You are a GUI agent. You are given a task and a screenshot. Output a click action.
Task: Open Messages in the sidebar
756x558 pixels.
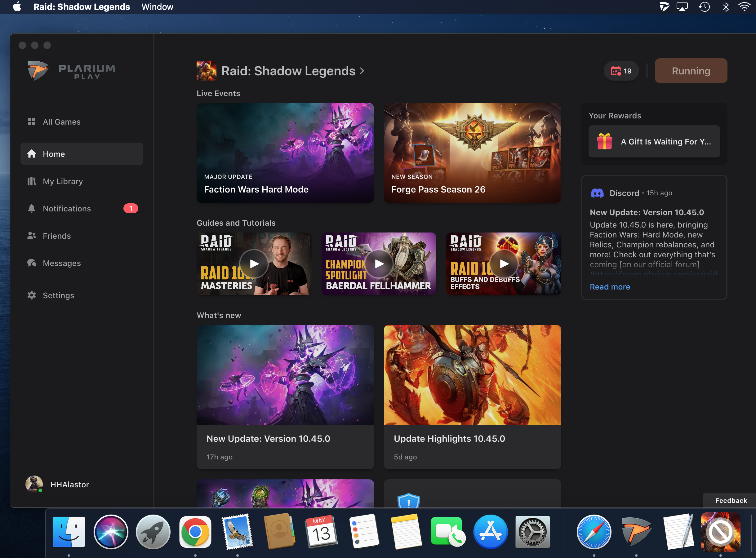coord(82,263)
